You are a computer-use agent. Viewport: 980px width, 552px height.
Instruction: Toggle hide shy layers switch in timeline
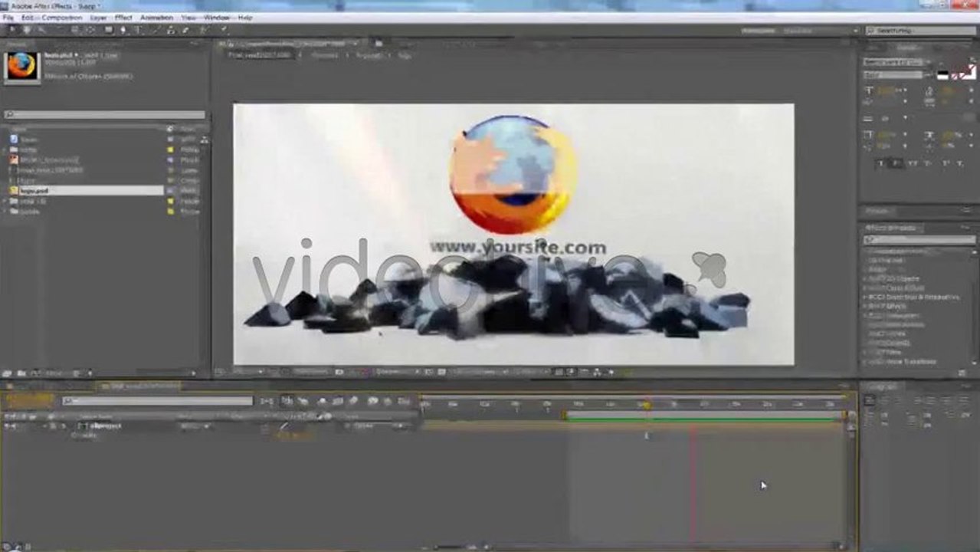(322, 401)
